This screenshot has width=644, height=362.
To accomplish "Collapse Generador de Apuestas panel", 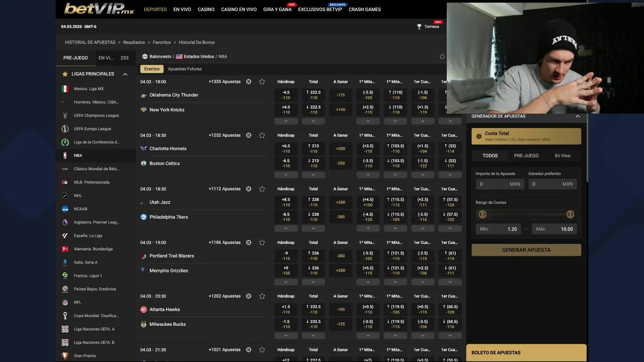I will coord(578,116).
